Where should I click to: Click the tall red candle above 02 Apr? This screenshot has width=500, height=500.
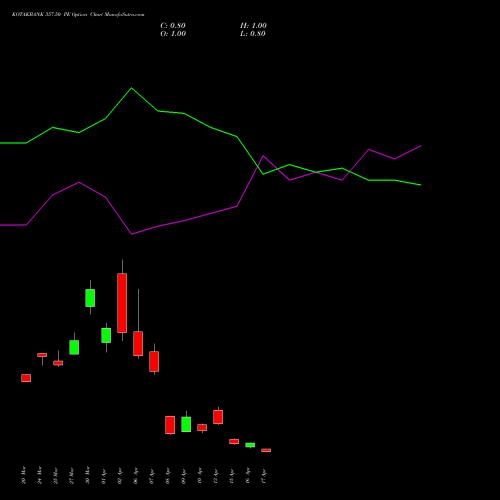(122, 303)
